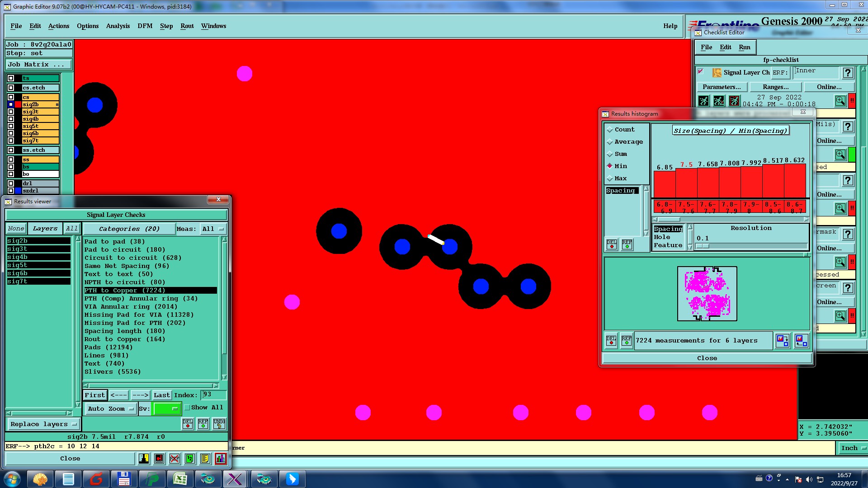Click the board distribution thumbnail
The image size is (868, 488).
coord(707,294)
